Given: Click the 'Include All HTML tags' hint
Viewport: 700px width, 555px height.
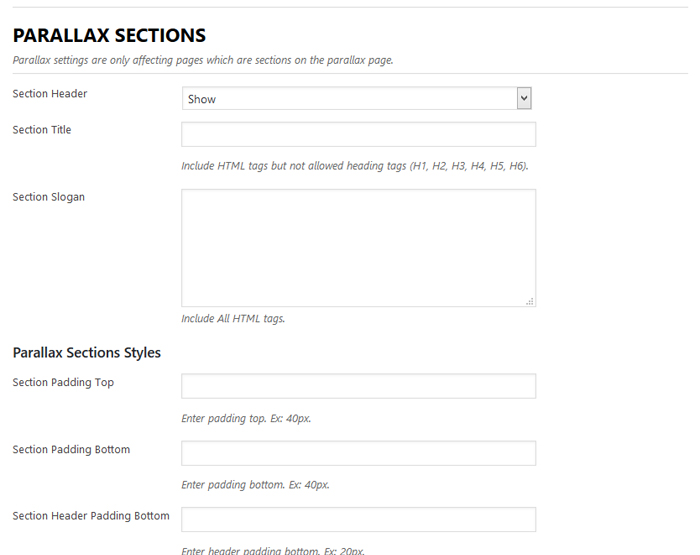Looking at the screenshot, I should click(233, 319).
